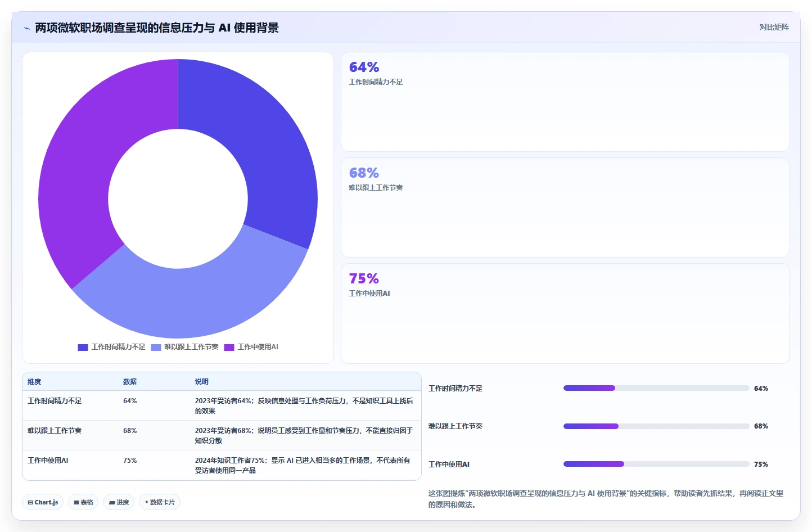Click the 说明 column header
812x532 pixels.
202,382
